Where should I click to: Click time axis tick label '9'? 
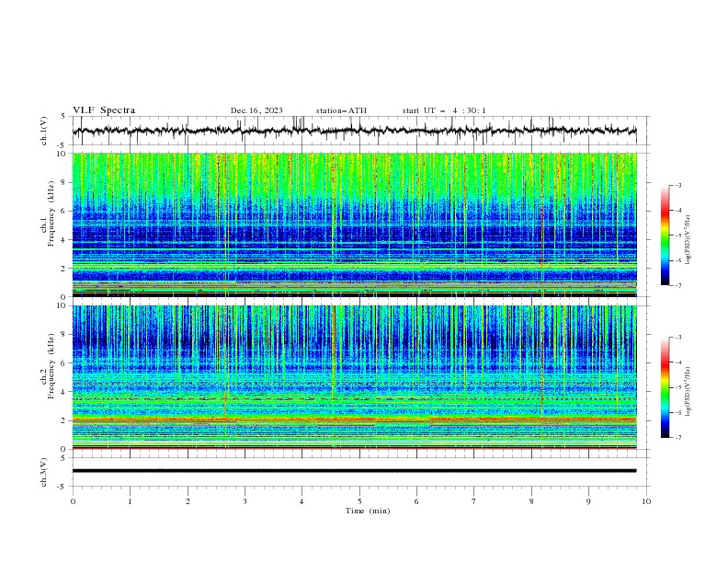(x=588, y=501)
